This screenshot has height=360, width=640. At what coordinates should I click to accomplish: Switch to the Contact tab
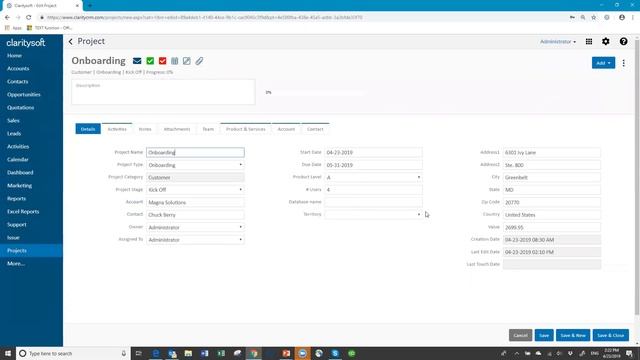pyautogui.click(x=315, y=129)
